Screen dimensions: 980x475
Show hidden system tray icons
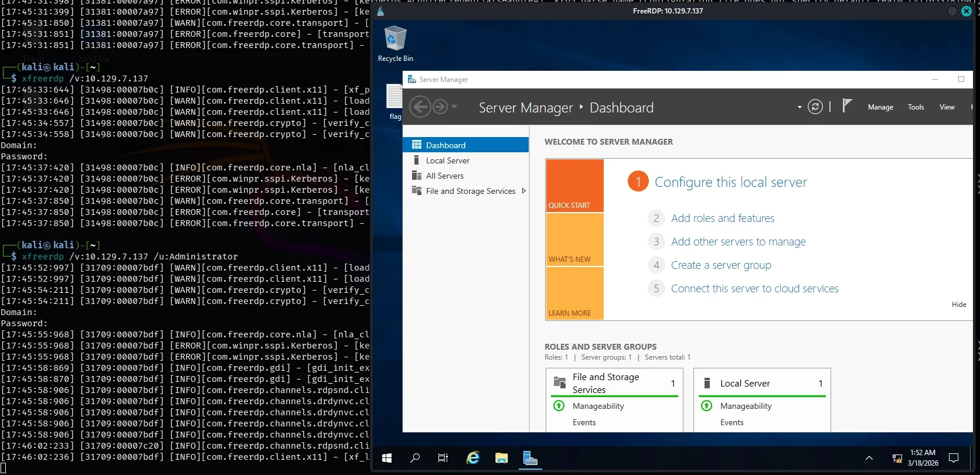point(869,458)
